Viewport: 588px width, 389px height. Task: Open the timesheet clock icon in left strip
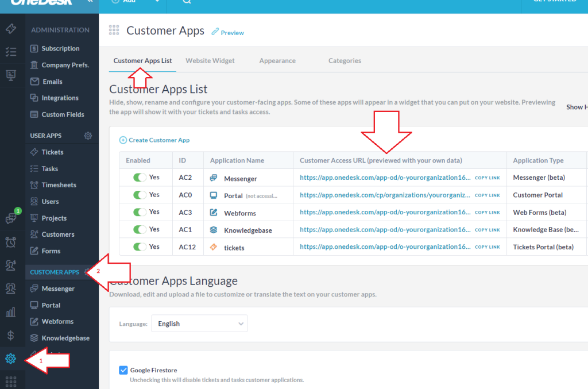pos(10,241)
